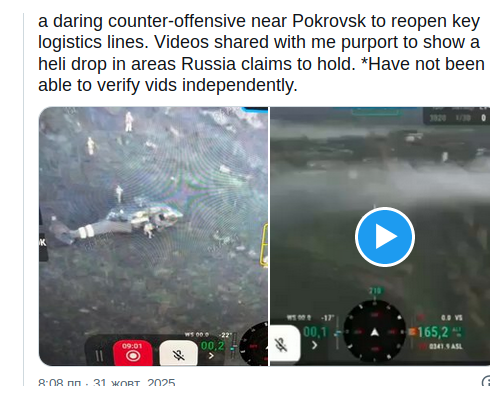Click the 0341.9 ASL altitude label
500x400 pixels.
(445, 347)
